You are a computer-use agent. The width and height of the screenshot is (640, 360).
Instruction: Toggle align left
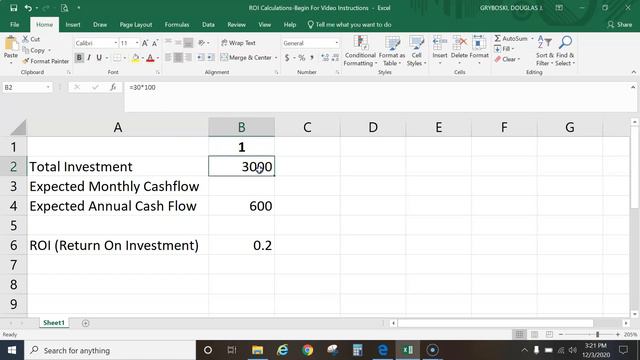click(x=168, y=58)
